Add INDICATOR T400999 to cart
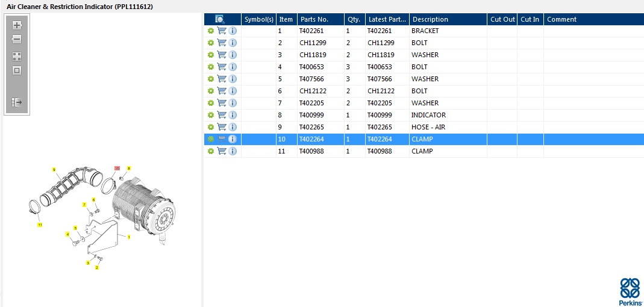The height and width of the screenshot is (307, 644). [222, 115]
